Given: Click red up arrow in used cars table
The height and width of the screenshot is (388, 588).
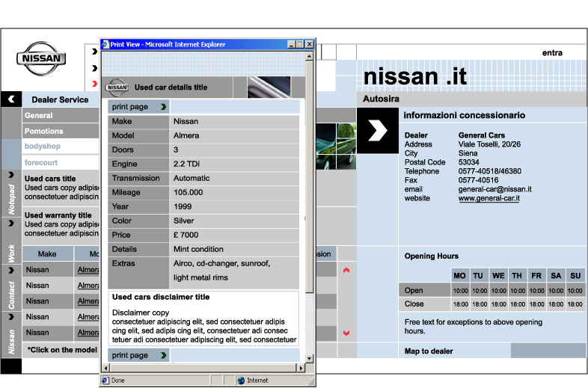Looking at the screenshot, I should pyautogui.click(x=346, y=270).
